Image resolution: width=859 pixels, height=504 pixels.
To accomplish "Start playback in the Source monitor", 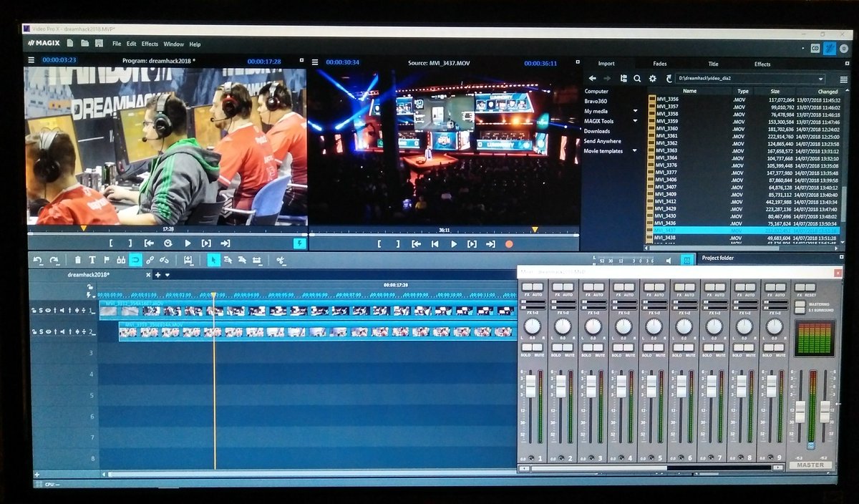I will (x=454, y=243).
